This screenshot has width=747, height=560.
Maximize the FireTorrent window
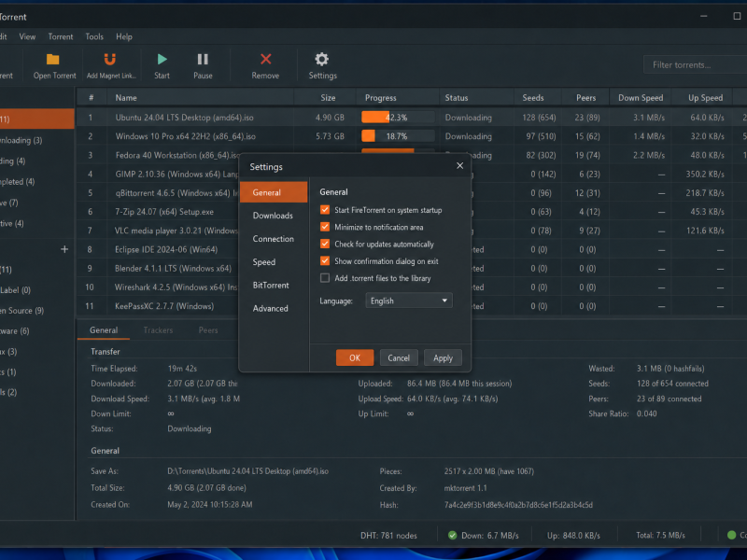tap(737, 16)
